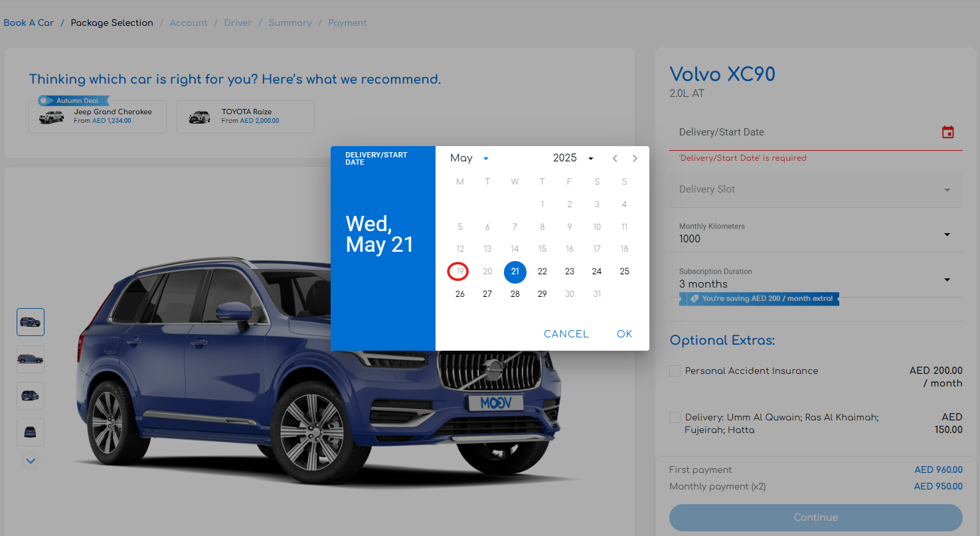This screenshot has width=980, height=536.
Task: Go to Summary breadcrumb step
Action: 290,23
